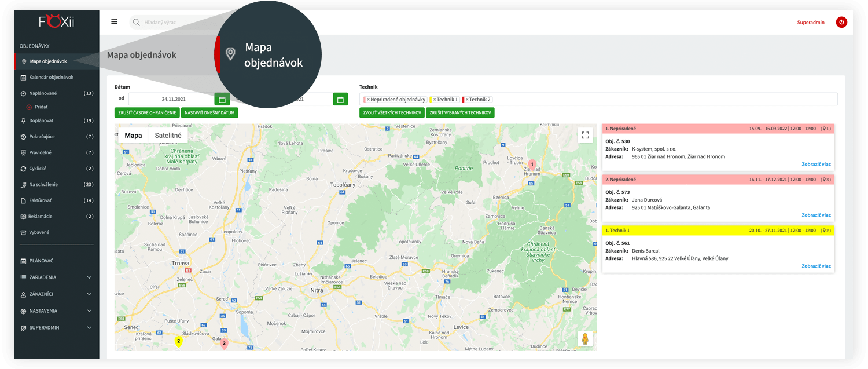The height and width of the screenshot is (369, 868).
Task: Select the pink '2. Nepriradené' card header
Action: point(718,180)
